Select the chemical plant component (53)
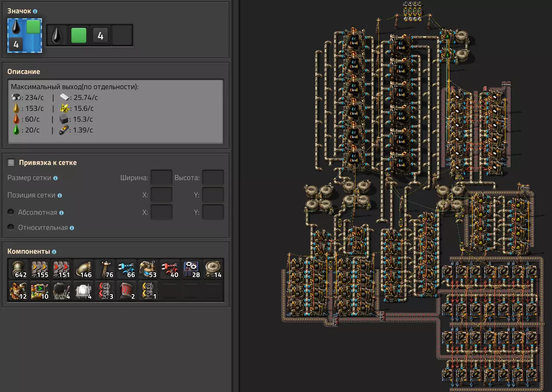The image size is (552, 392). pos(148,269)
